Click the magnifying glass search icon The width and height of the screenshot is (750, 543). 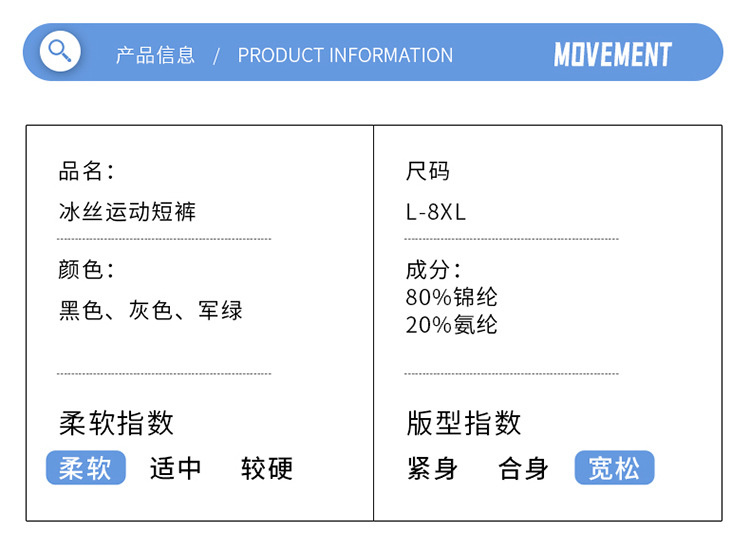(60, 51)
